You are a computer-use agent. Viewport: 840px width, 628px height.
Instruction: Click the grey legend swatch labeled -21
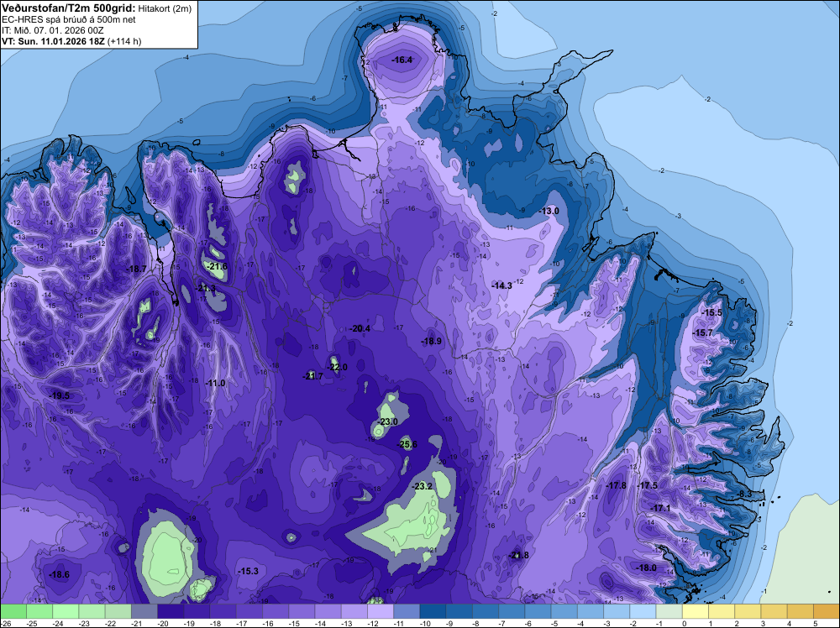point(144,611)
